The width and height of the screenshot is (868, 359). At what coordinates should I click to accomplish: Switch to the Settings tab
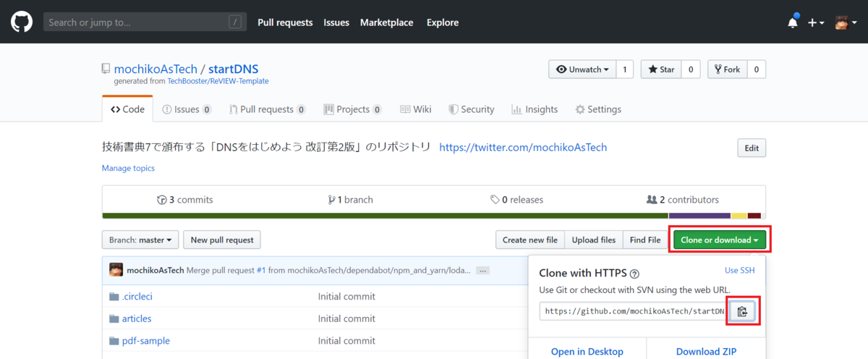[598, 109]
